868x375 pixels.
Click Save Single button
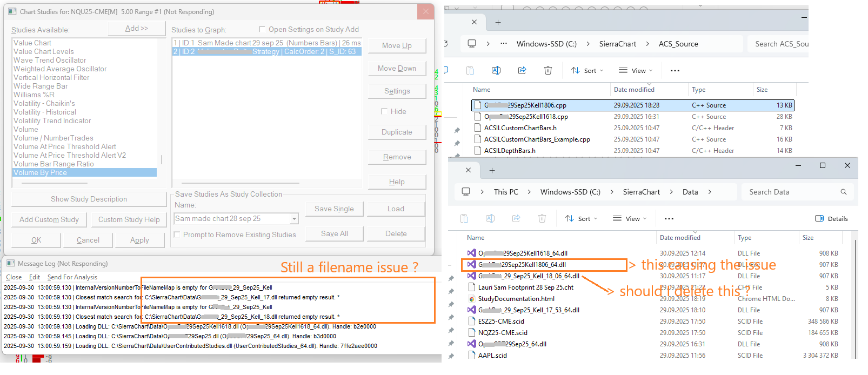point(334,209)
